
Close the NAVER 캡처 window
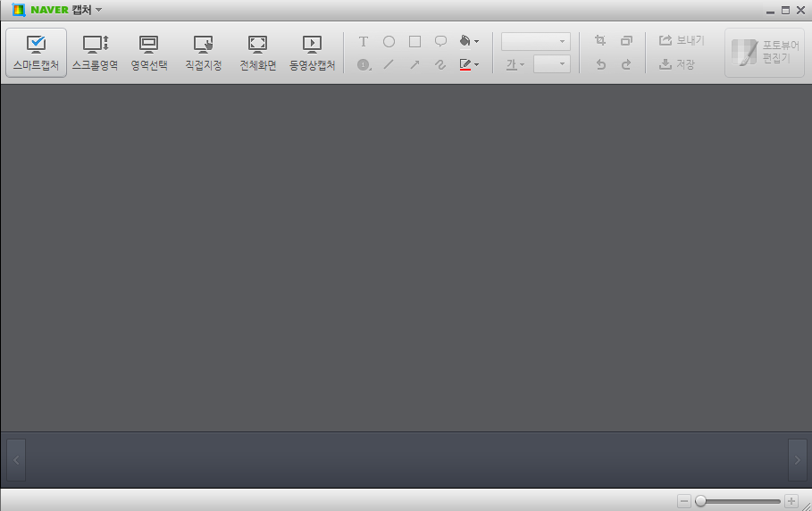800,11
